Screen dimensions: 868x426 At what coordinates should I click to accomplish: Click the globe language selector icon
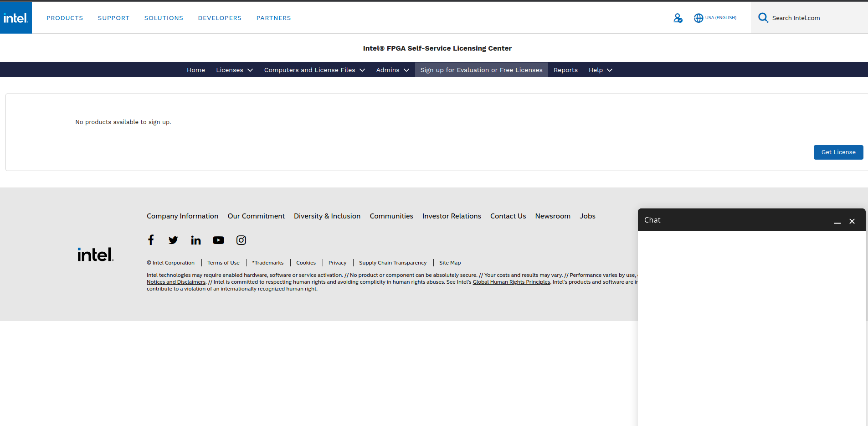(699, 18)
